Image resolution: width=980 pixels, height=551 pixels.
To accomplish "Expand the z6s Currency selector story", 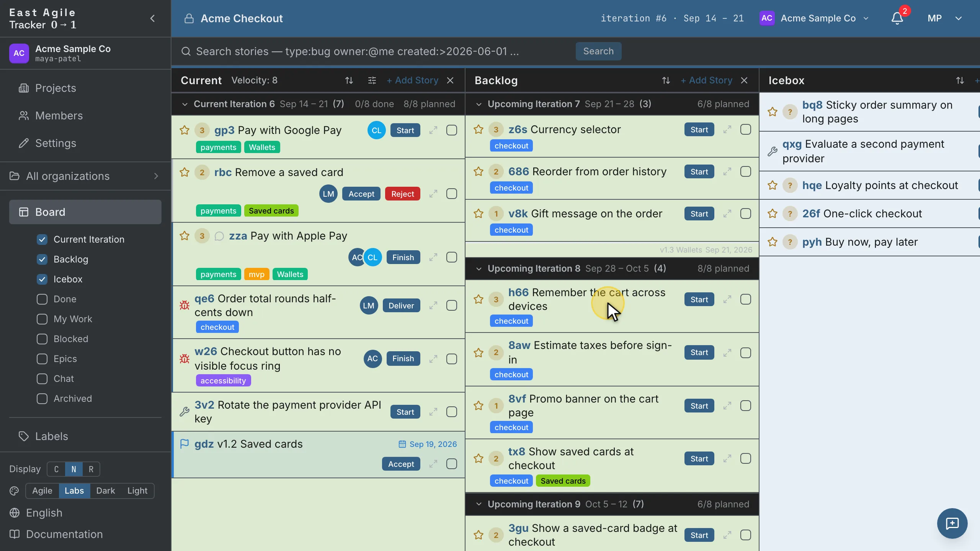I will tap(727, 130).
